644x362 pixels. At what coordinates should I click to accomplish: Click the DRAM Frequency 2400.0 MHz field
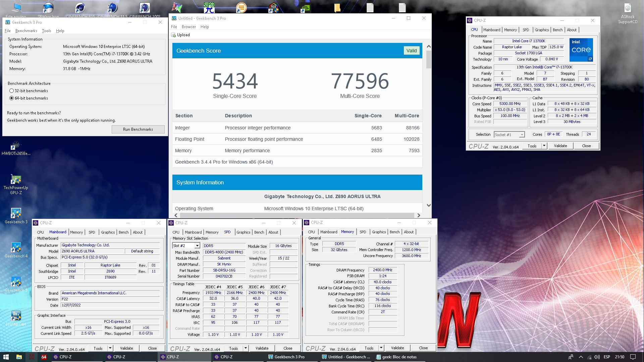coord(383,270)
